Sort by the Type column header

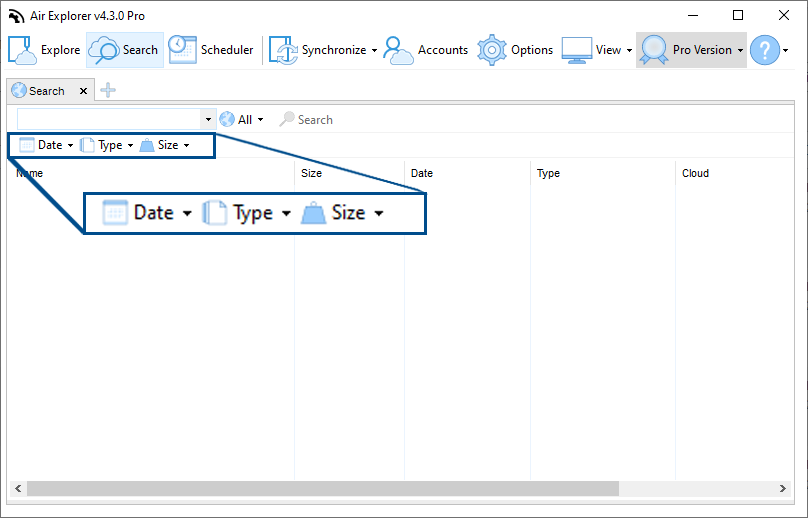click(x=603, y=173)
